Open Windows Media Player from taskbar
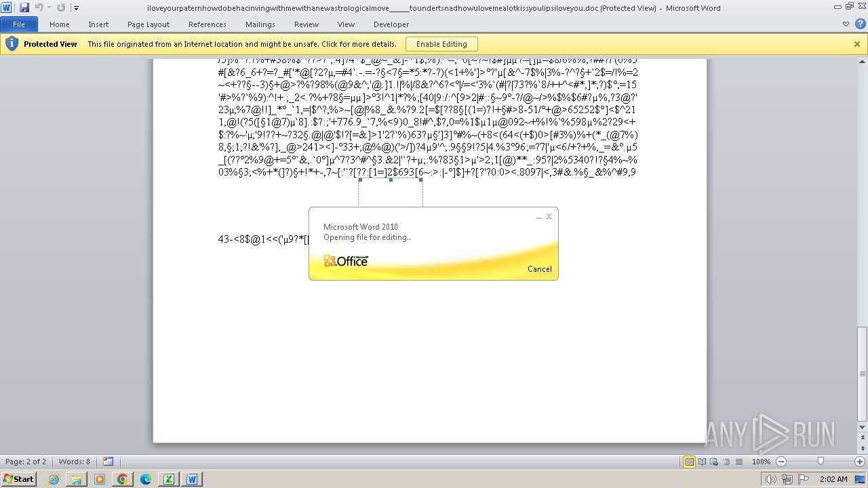The width and height of the screenshot is (868, 488). [x=100, y=479]
